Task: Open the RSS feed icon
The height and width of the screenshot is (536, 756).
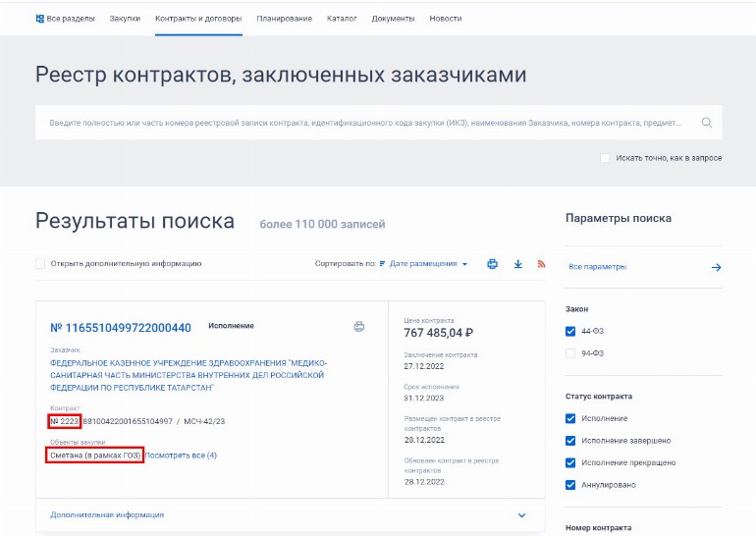Action: [541, 264]
